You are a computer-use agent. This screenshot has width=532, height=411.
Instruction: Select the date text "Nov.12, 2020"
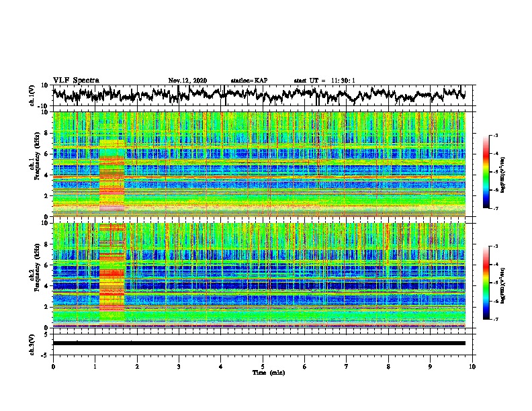(x=187, y=81)
